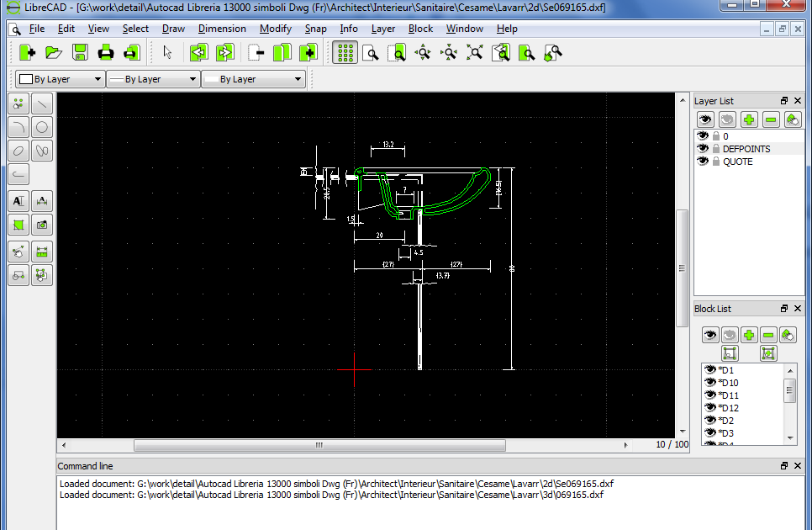Save the drawing with the floppy icon
Screen dimensions: 812x530
tap(80, 53)
